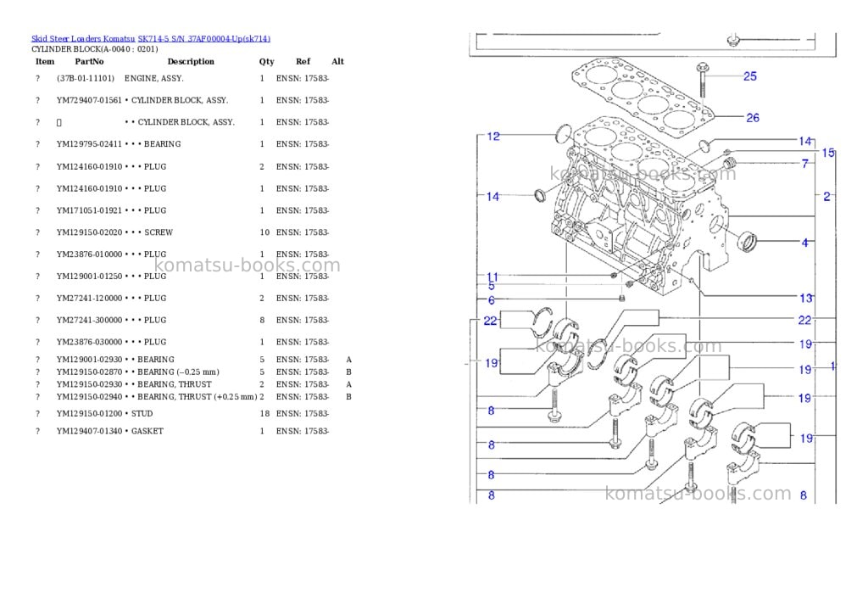Viewport: 868px width, 615px height.
Task: Click part number YM129795-02411
Action: tap(89, 144)
